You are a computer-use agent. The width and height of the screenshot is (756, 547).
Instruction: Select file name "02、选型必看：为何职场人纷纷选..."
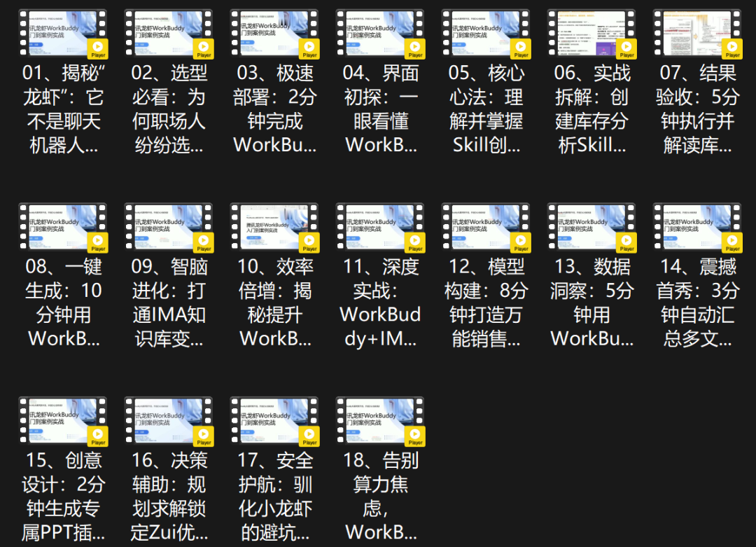[169, 109]
